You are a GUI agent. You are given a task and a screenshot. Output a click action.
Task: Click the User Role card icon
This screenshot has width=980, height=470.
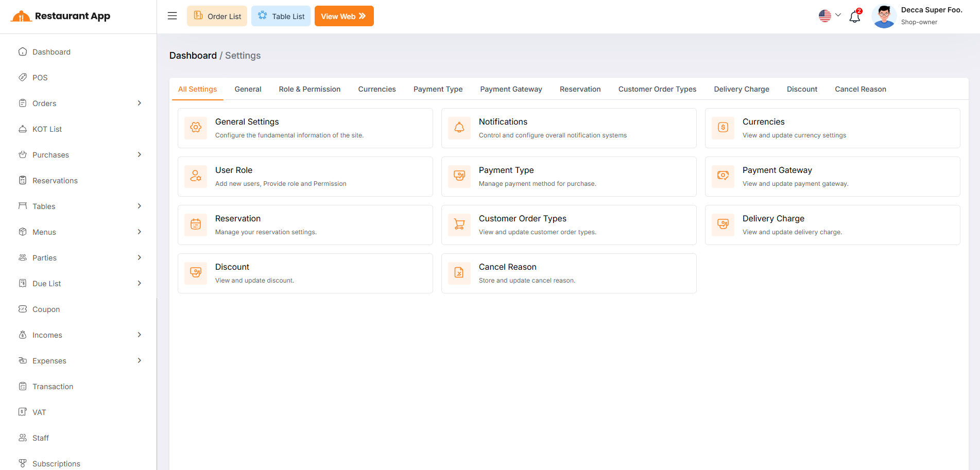point(196,176)
